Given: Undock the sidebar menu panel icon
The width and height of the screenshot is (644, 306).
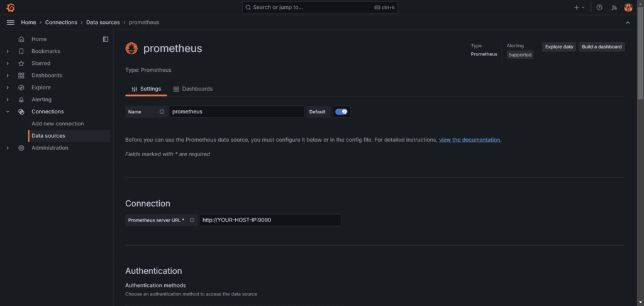Looking at the screenshot, I should pos(106,39).
